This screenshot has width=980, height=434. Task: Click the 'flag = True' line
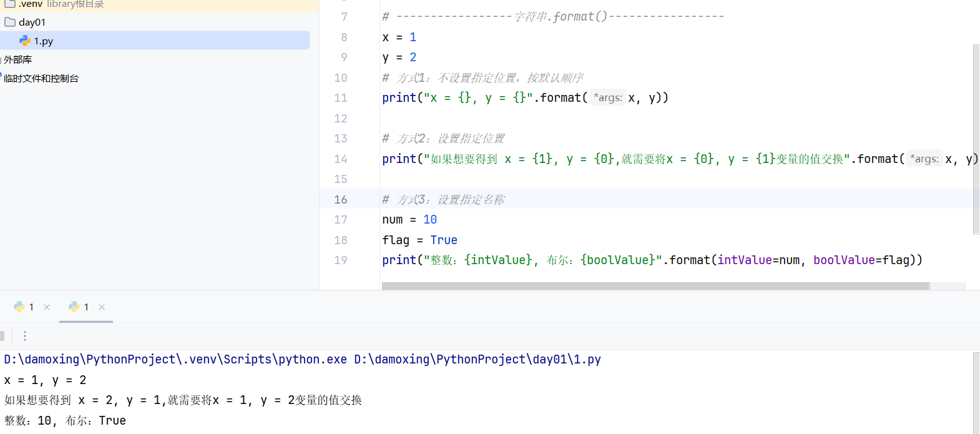pyautogui.click(x=419, y=240)
